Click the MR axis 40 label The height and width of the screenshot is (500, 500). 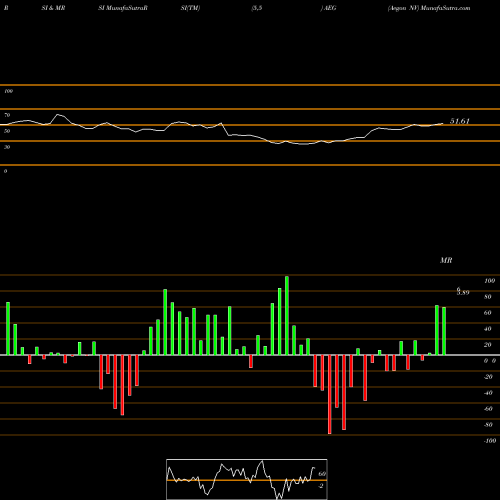point(488,329)
